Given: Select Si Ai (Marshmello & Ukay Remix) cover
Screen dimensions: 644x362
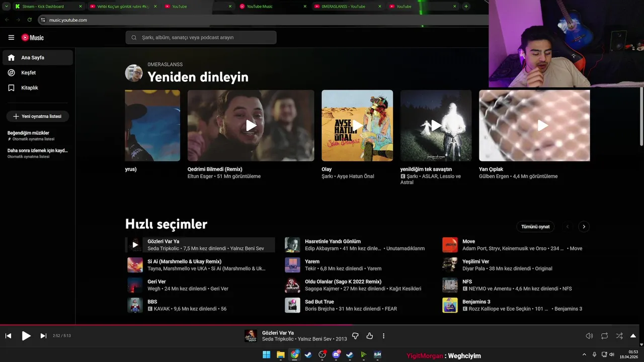Looking at the screenshot, I should tap(135, 265).
